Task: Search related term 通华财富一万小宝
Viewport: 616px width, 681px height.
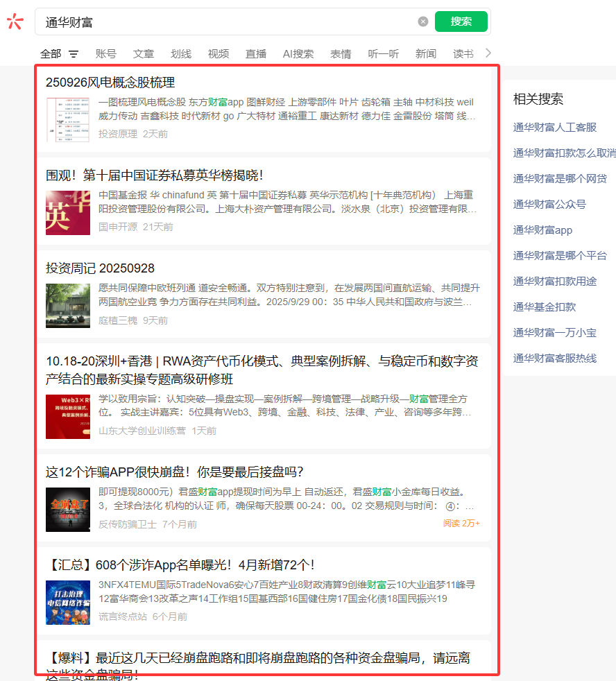Action: [555, 332]
